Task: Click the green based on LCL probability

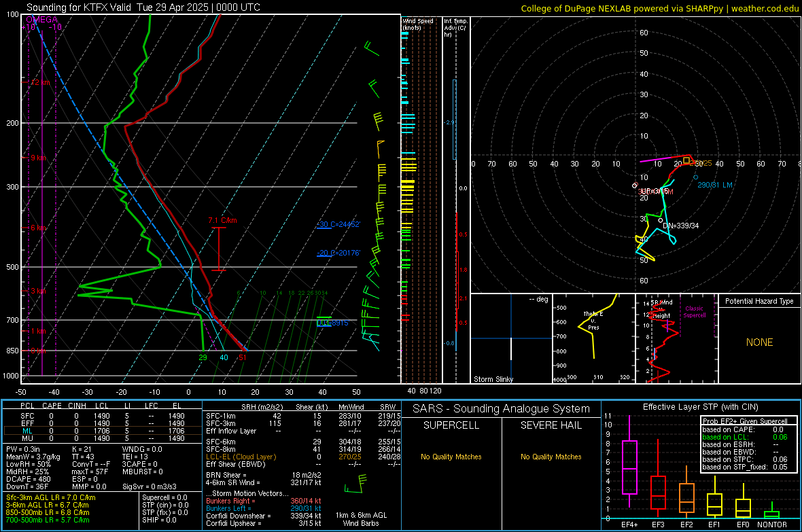Action: (x=745, y=438)
